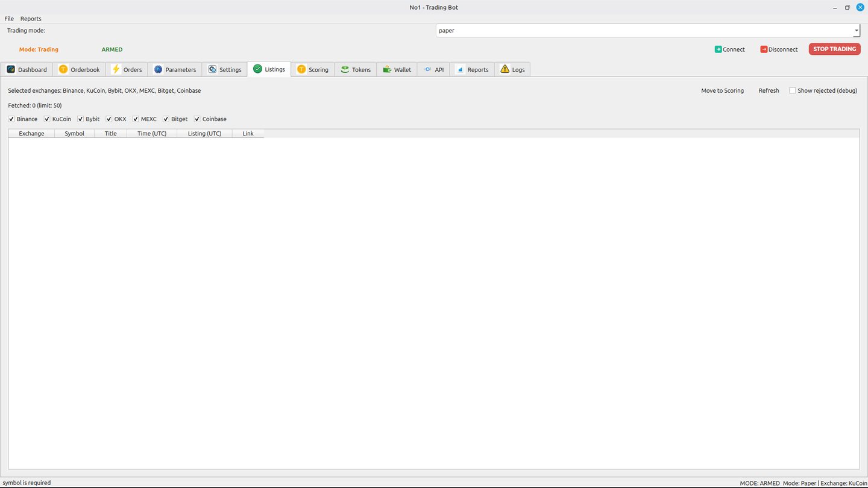Viewport: 868px width, 488px height.
Task: Restore the window using maximize button
Action: [x=847, y=7]
